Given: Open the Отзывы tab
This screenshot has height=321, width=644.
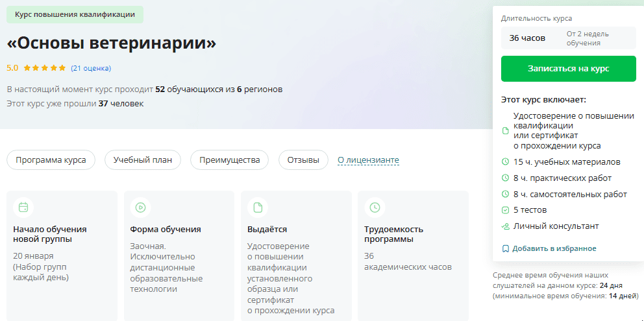Looking at the screenshot, I should coord(303,160).
